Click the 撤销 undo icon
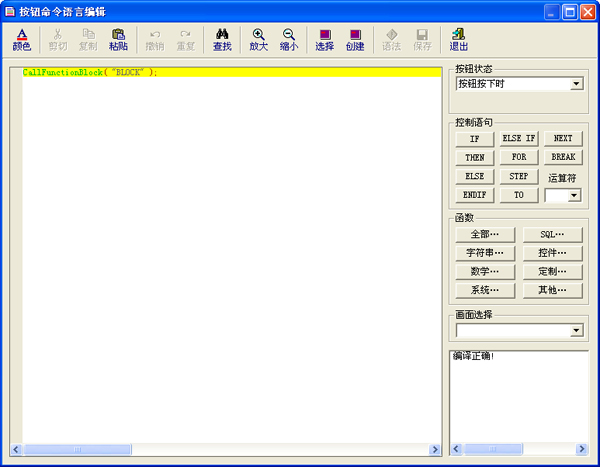600x467 pixels. click(x=155, y=40)
